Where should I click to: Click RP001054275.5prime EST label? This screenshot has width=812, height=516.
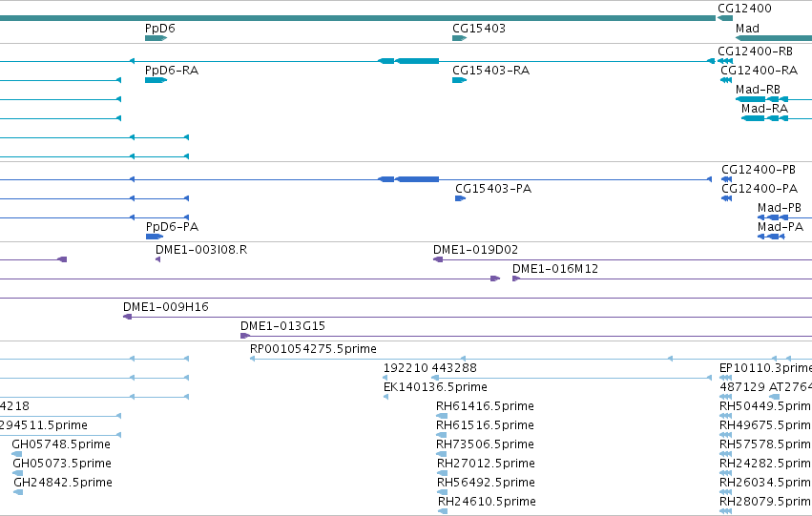[313, 349]
